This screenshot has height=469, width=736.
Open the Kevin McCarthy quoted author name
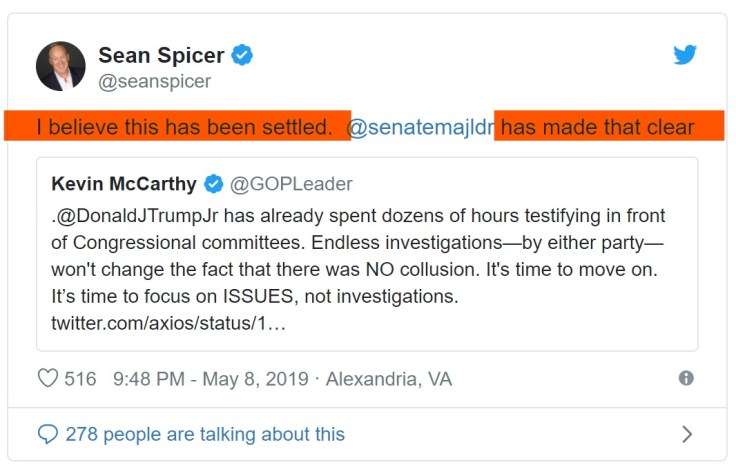click(123, 184)
